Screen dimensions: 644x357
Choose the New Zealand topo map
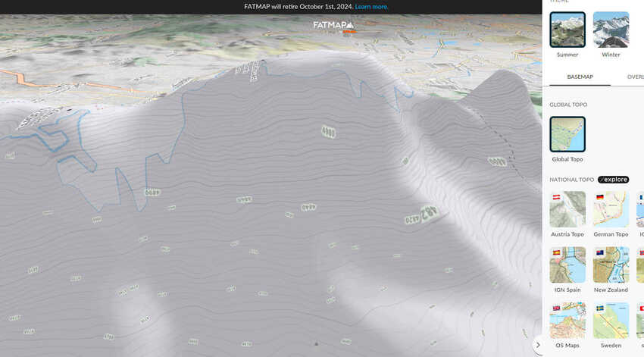[611, 265]
